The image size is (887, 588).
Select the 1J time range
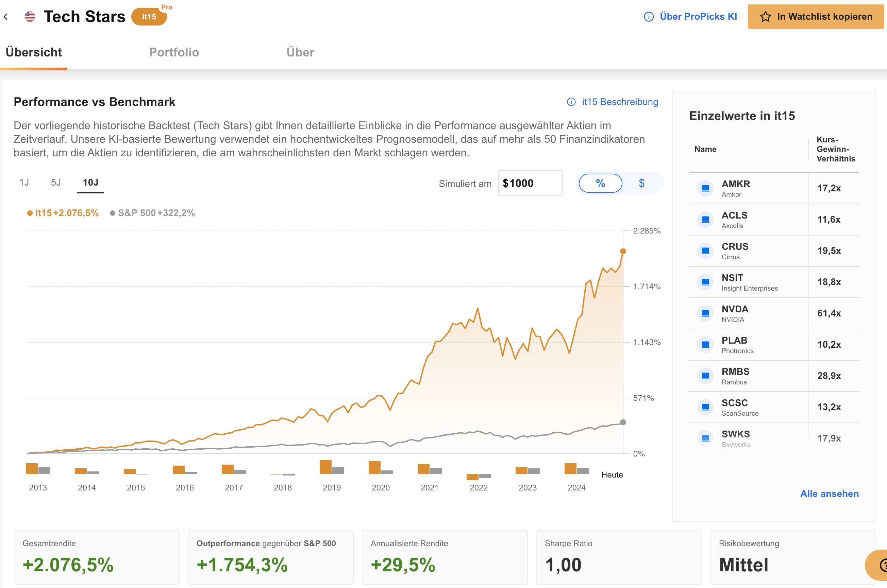coord(24,183)
